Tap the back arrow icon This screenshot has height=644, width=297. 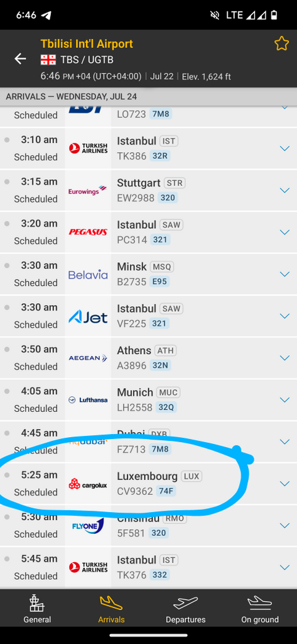coord(20,59)
